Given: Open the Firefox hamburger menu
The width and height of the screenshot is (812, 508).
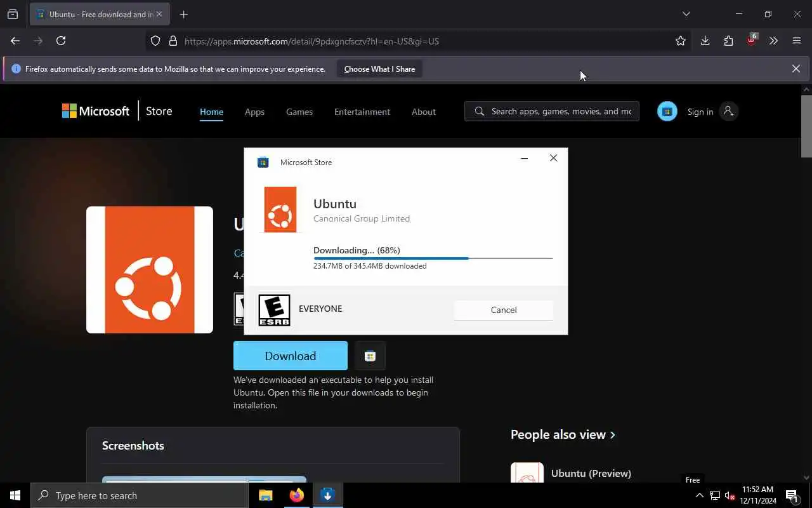Looking at the screenshot, I should (797, 41).
